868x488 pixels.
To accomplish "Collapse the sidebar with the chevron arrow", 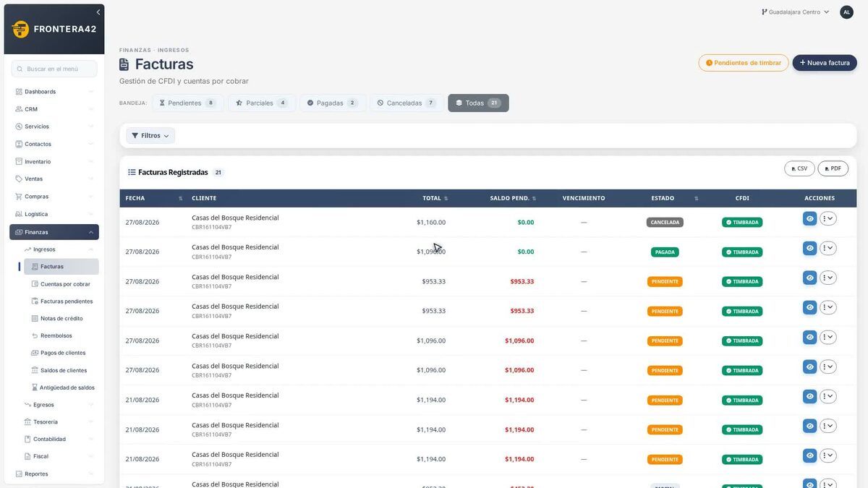I will point(98,12).
